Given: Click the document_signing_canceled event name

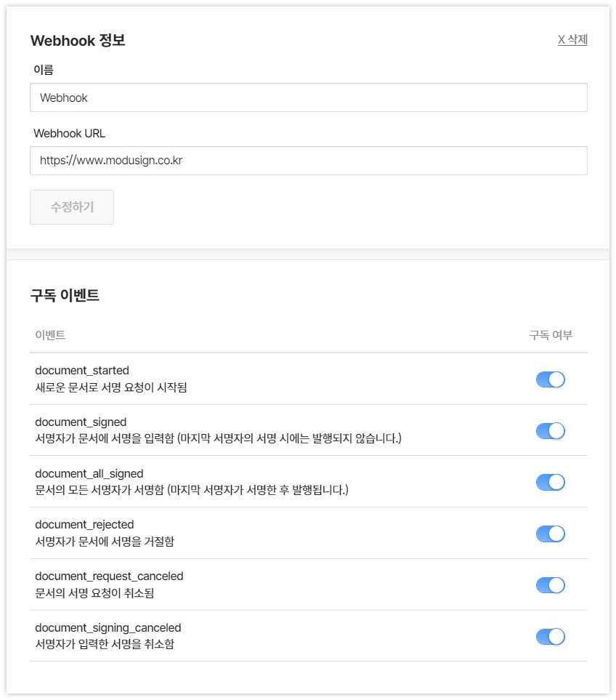Looking at the screenshot, I should click(108, 627).
